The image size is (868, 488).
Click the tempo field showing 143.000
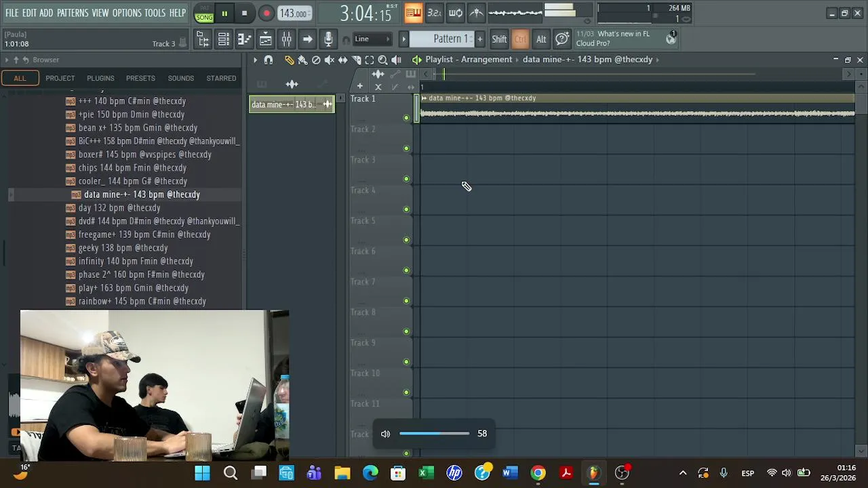click(x=295, y=13)
